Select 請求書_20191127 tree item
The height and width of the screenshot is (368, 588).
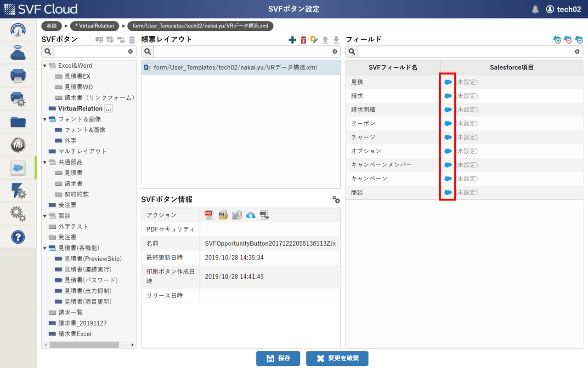pos(82,323)
